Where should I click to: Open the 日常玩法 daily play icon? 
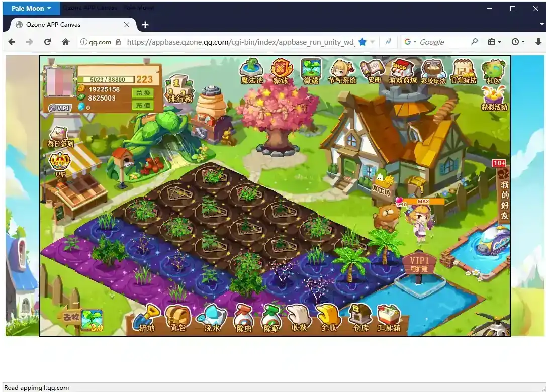(464, 71)
